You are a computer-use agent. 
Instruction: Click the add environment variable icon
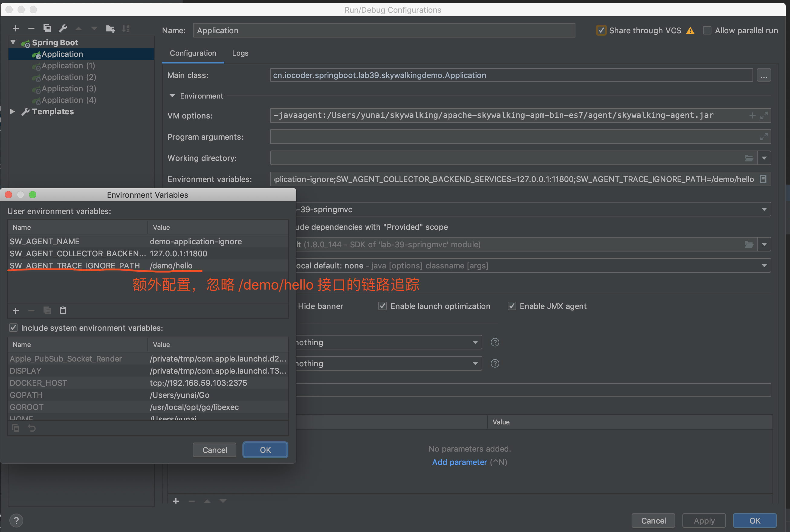pyautogui.click(x=15, y=309)
